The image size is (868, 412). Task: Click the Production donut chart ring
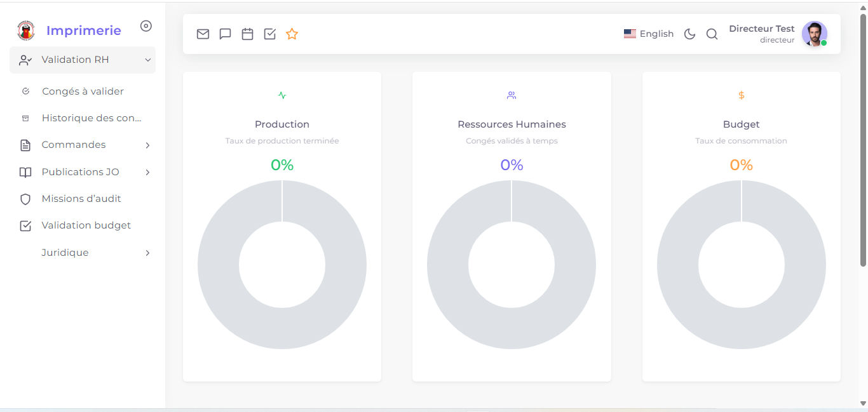pyautogui.click(x=219, y=265)
